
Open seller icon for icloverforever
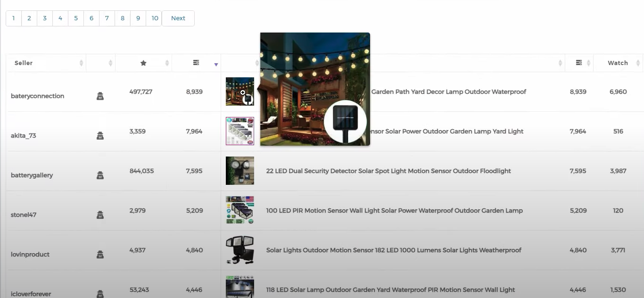[100, 294]
